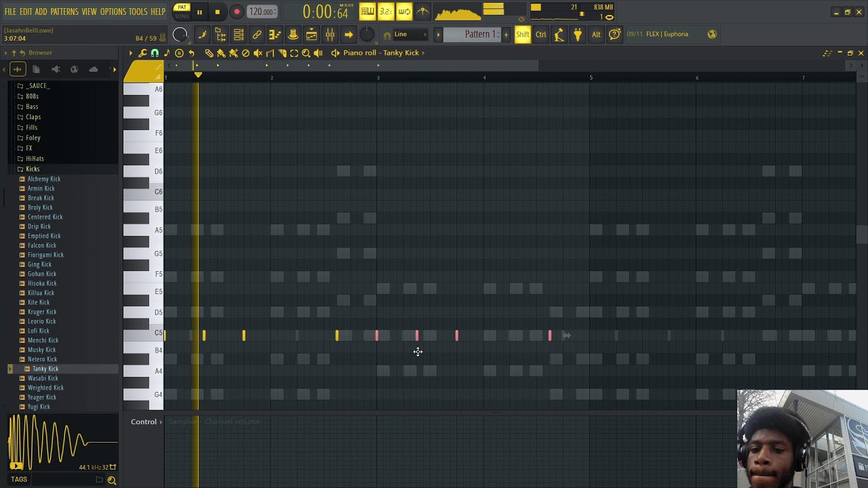Open the OPTIONS menu
The image size is (868, 488).
coord(113,12)
